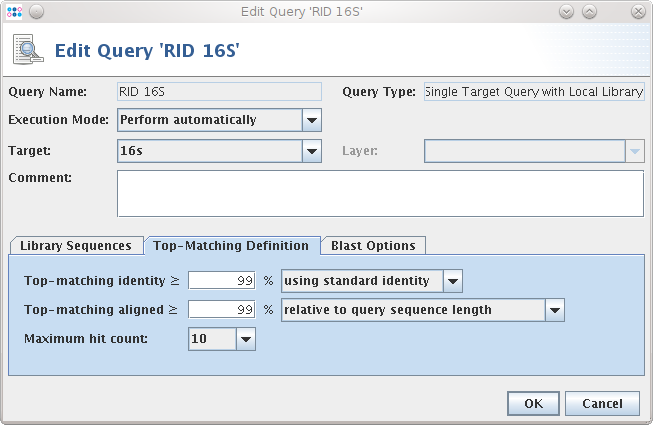The image size is (653, 425).
Task: Open the standard identity method dropdown
Action: pyautogui.click(x=452, y=281)
